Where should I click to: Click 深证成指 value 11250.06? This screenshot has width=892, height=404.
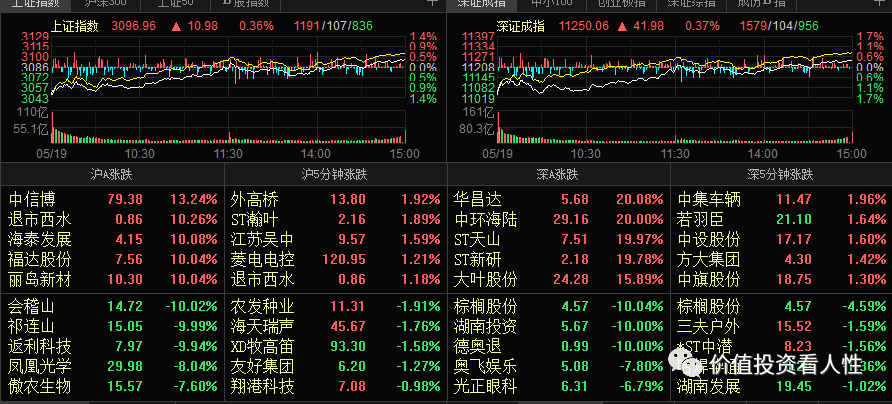pos(584,26)
